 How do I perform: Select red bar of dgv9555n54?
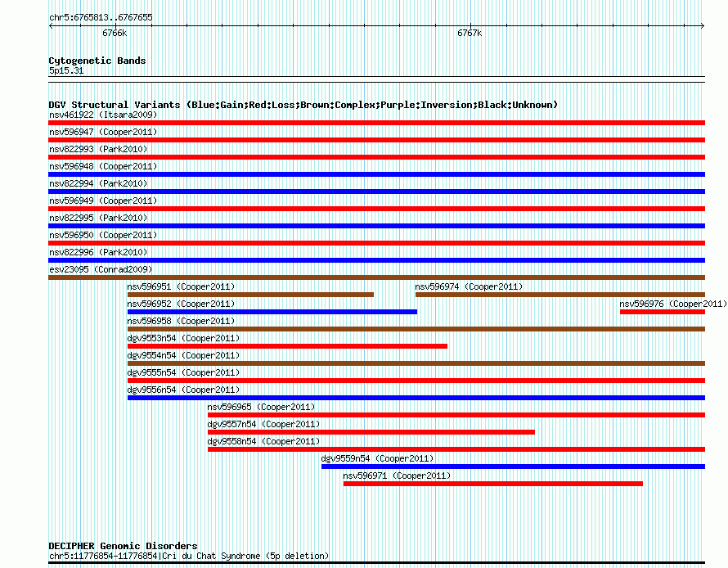[416, 381]
